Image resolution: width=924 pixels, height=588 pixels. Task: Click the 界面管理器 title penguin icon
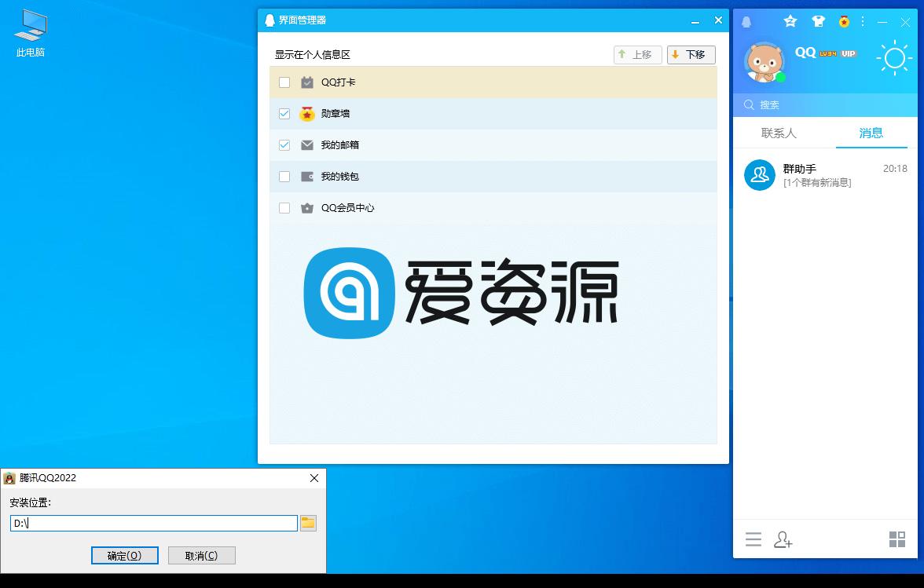pos(270,20)
